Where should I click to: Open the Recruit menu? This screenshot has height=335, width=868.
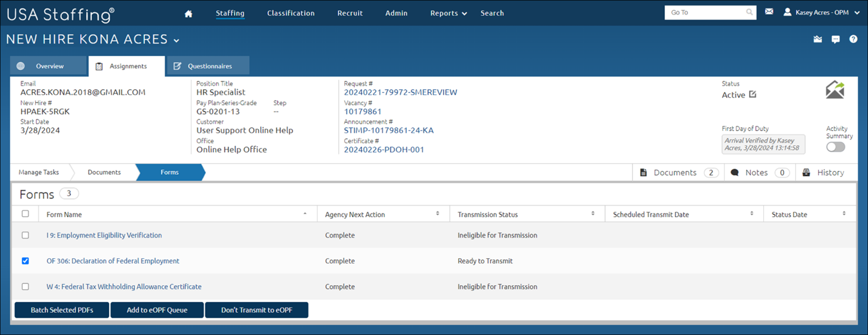tap(350, 13)
